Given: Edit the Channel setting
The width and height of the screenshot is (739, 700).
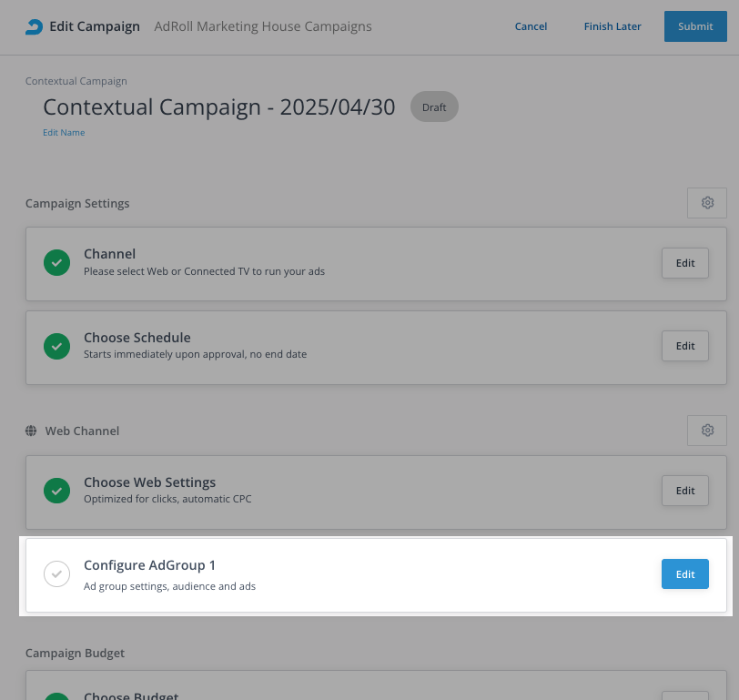Looking at the screenshot, I should [x=684, y=263].
